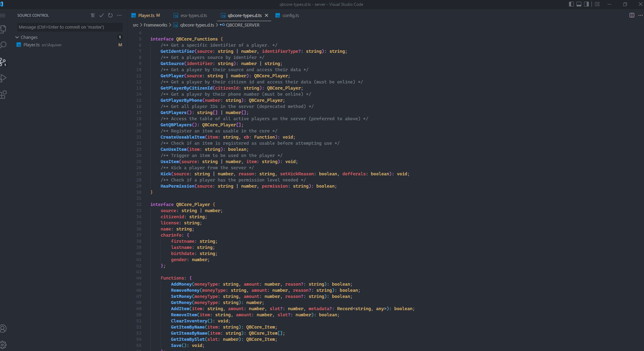644x351 pixels.
Task: Click the Frameworks breadcrumb
Action: point(155,25)
